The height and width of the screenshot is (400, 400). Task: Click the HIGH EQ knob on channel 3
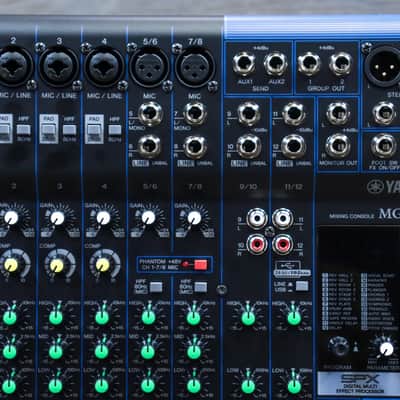[x=56, y=317]
